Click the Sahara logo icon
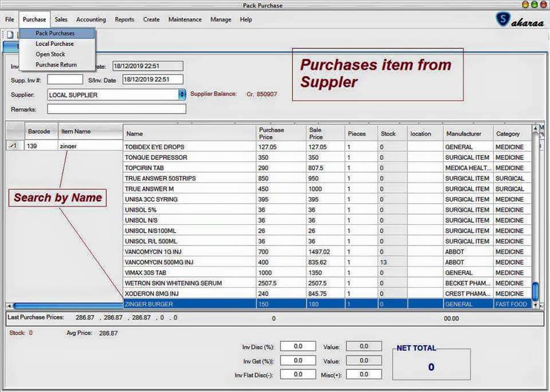Screen dimensions: 550x392 (x=502, y=19)
